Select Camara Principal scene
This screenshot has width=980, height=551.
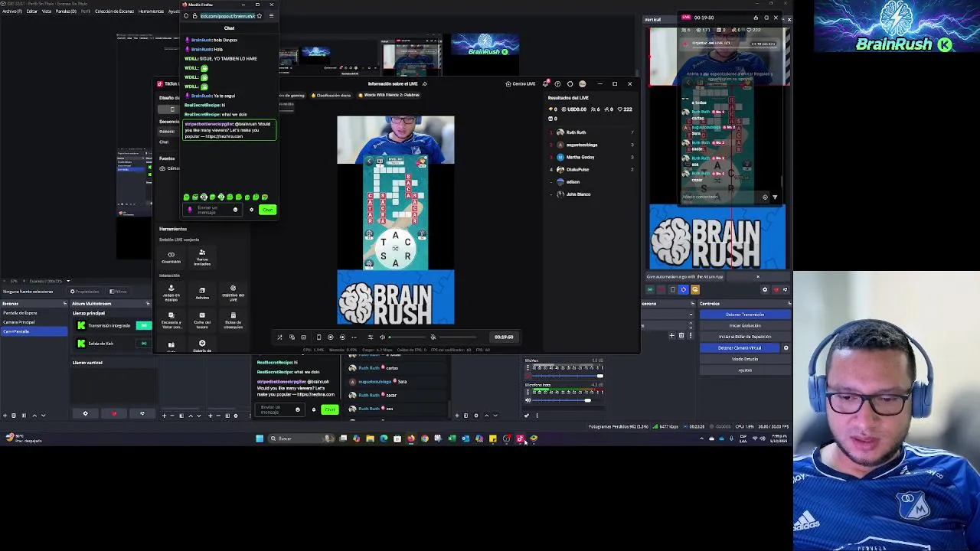(34, 322)
